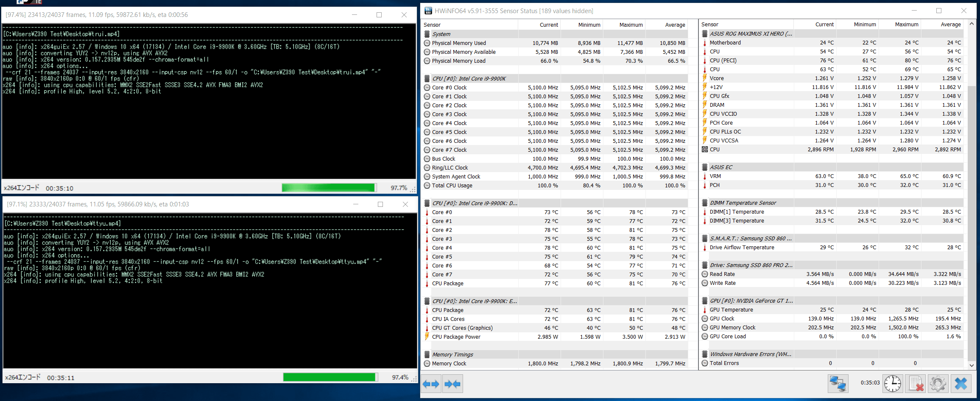Screen dimensions: 980x401
Task: Click the logging sheet icon with red X
Action: point(916,384)
